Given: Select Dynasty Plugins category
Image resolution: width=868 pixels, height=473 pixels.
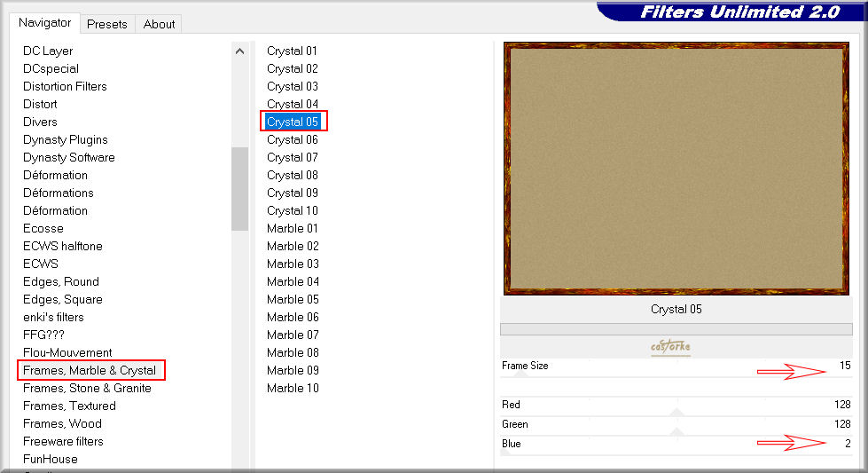Looking at the screenshot, I should (66, 139).
